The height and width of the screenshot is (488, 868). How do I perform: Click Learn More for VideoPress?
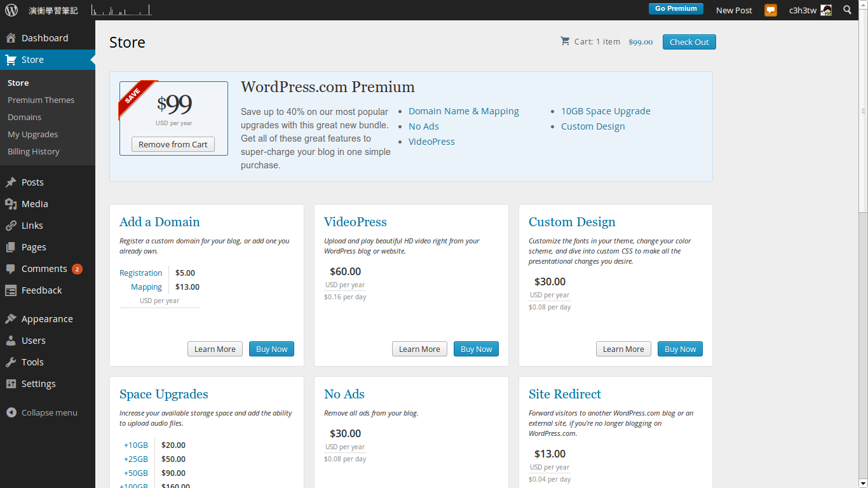pyautogui.click(x=419, y=349)
